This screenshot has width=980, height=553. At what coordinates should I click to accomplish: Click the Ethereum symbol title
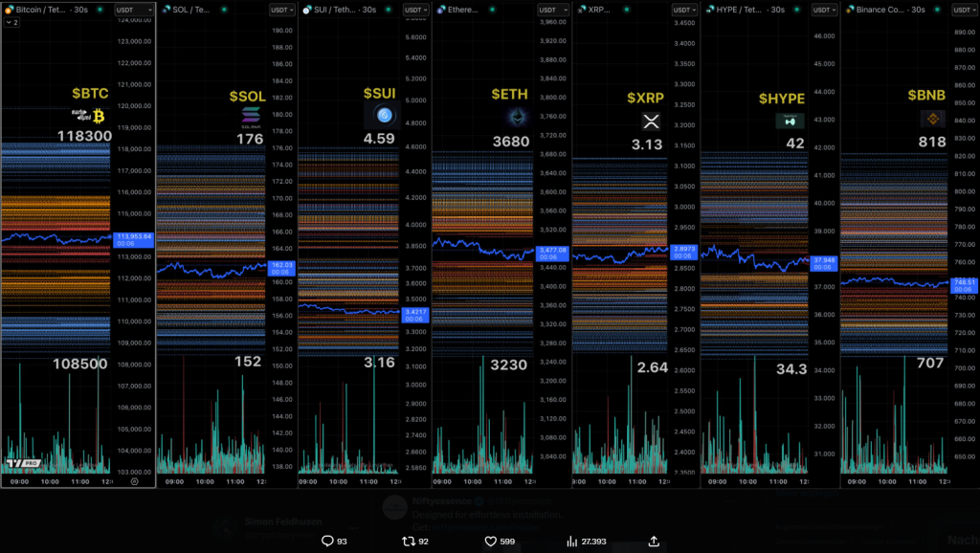(463, 10)
